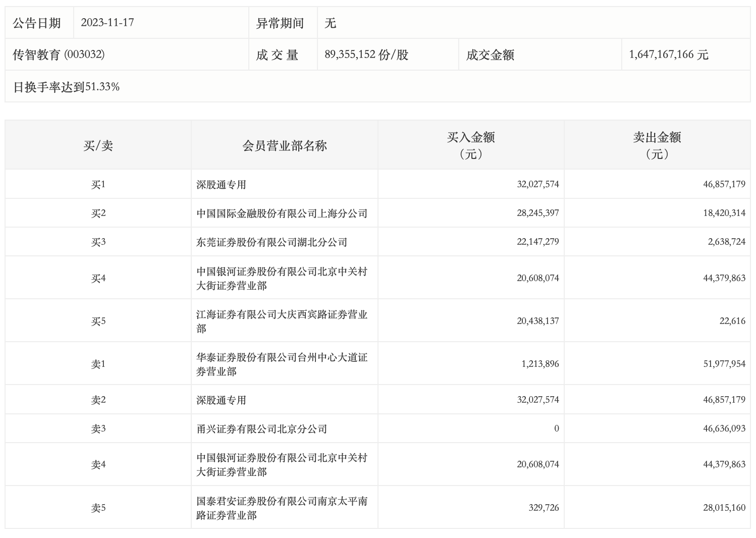Screen dimensions: 756x538
Task: Click buy amount 22,147,279 in 买3 row
Action: click(537, 242)
